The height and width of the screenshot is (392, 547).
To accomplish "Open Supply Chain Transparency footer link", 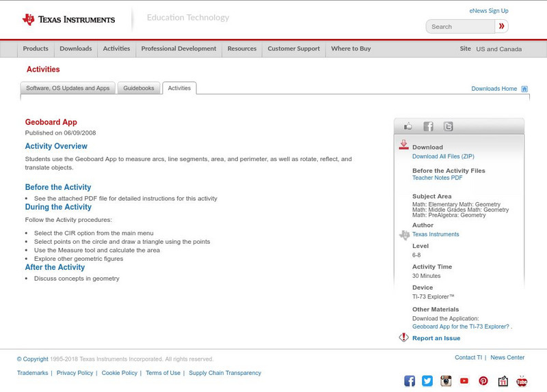I will click(x=225, y=373).
